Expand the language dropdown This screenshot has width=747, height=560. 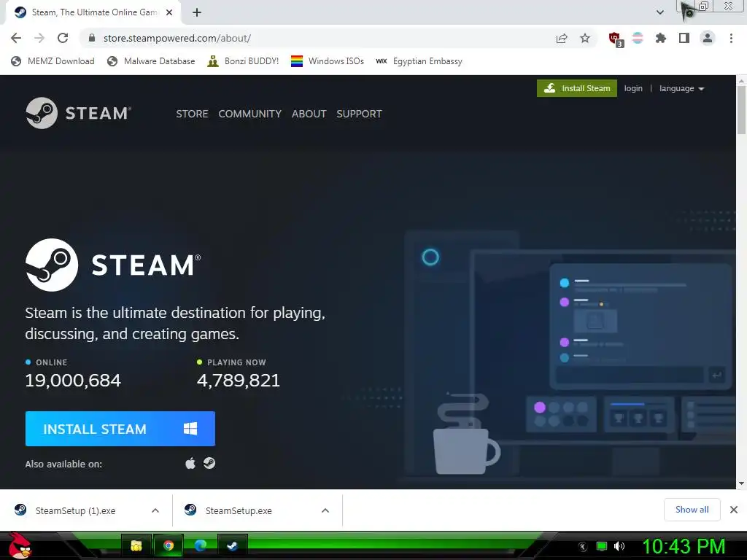click(x=682, y=88)
